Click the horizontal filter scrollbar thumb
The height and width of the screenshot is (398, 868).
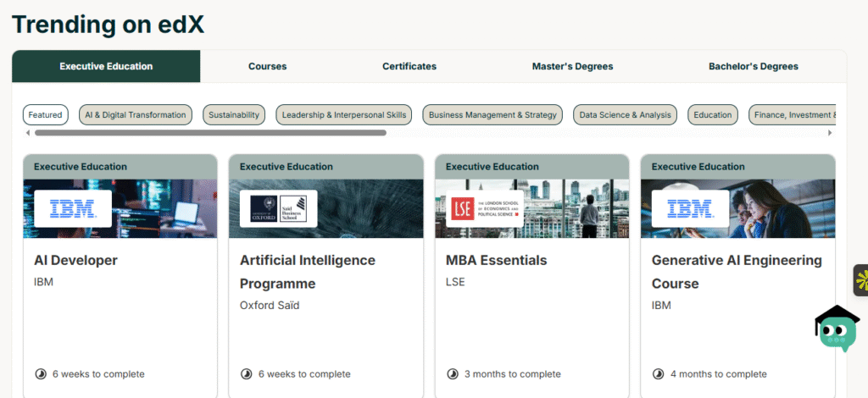pyautogui.click(x=210, y=133)
